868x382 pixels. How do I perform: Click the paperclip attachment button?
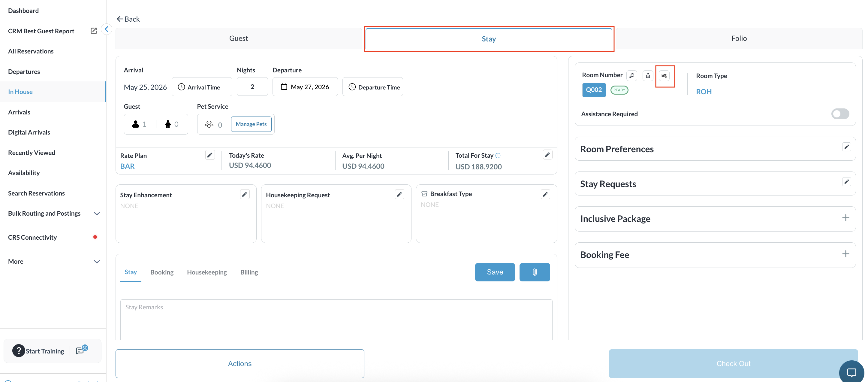coord(535,272)
